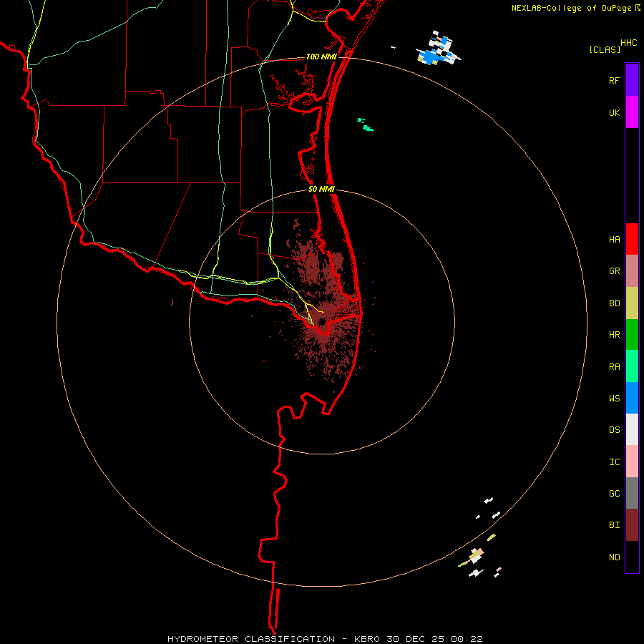Screen dimensions: 644x644
Task: Select the GC gray legend swatch
Action: point(632,493)
